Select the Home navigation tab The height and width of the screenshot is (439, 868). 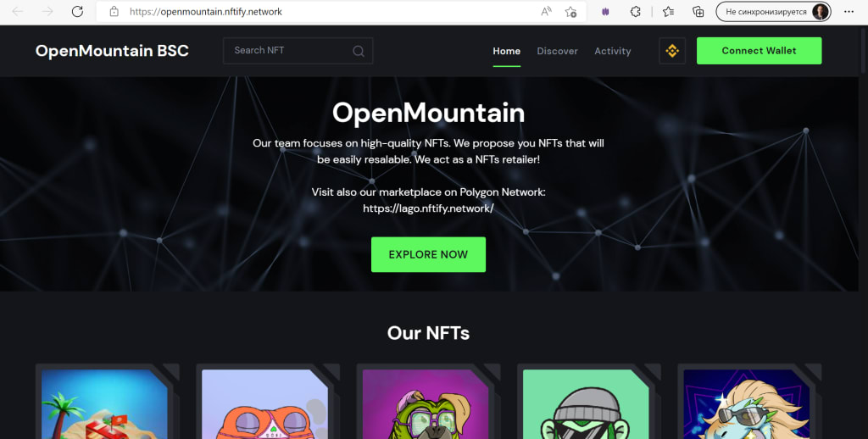[507, 51]
